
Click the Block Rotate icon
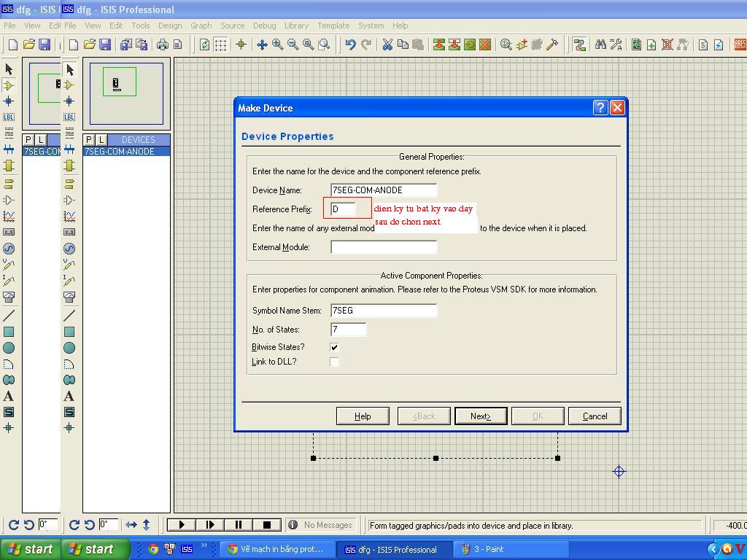[x=470, y=44]
